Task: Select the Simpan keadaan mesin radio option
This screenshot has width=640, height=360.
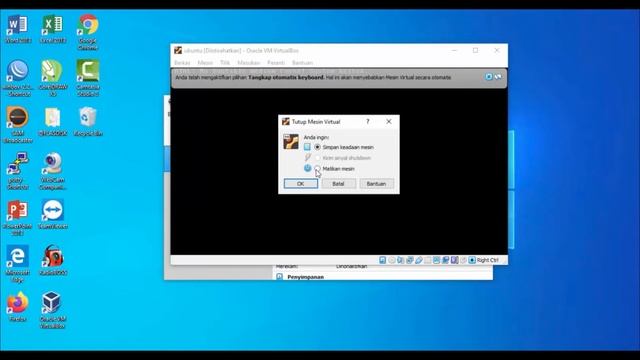Action: (318, 147)
